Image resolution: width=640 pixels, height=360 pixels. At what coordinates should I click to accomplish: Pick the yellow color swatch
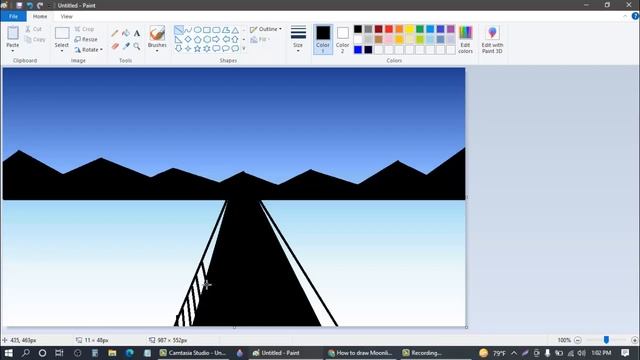coord(409,29)
